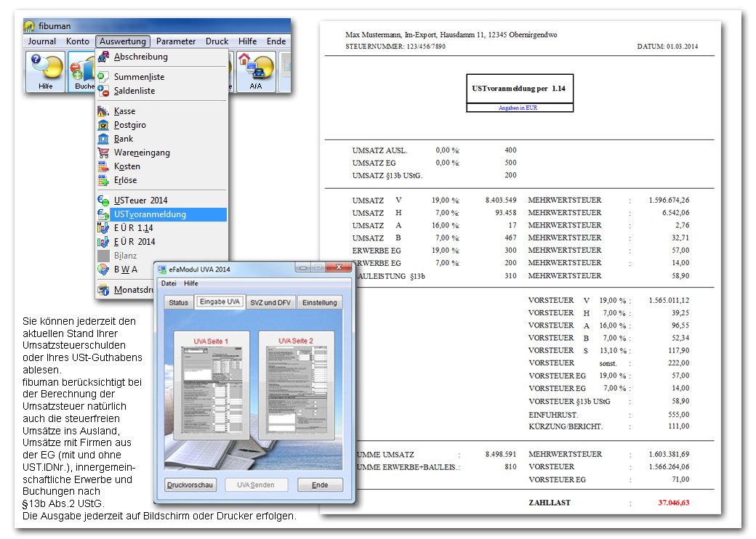Click the fibuman title bar icon
The width and height of the screenshot is (756, 539).
(x=29, y=26)
